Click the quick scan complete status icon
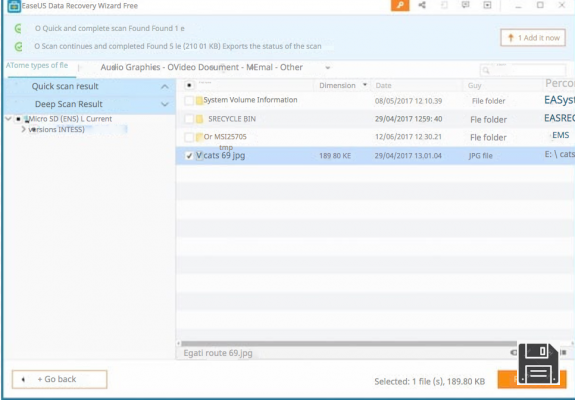This screenshot has width=575, height=400. pyautogui.click(x=18, y=29)
